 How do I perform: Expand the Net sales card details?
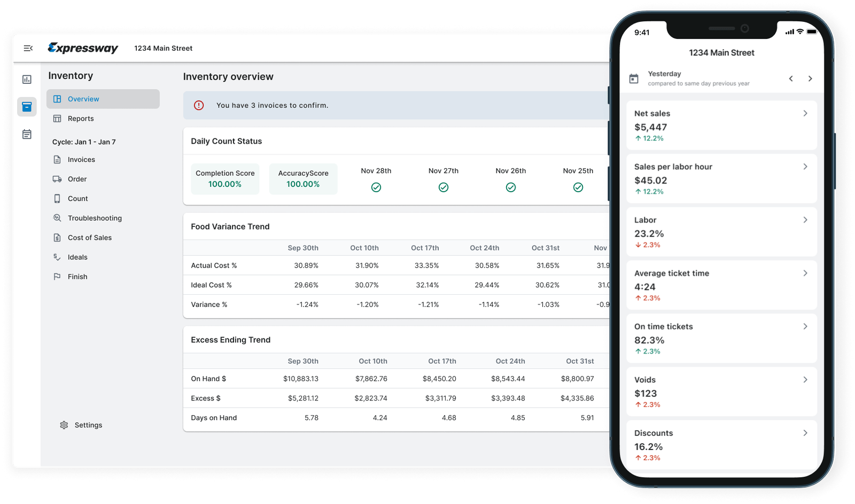click(805, 113)
